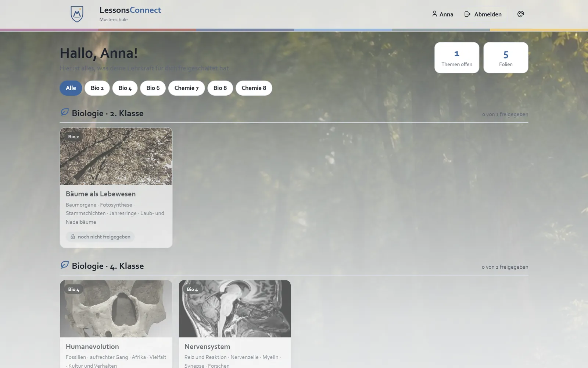Click the Bio 4 badge on brain scan image
588x368 pixels.
pyautogui.click(x=192, y=289)
